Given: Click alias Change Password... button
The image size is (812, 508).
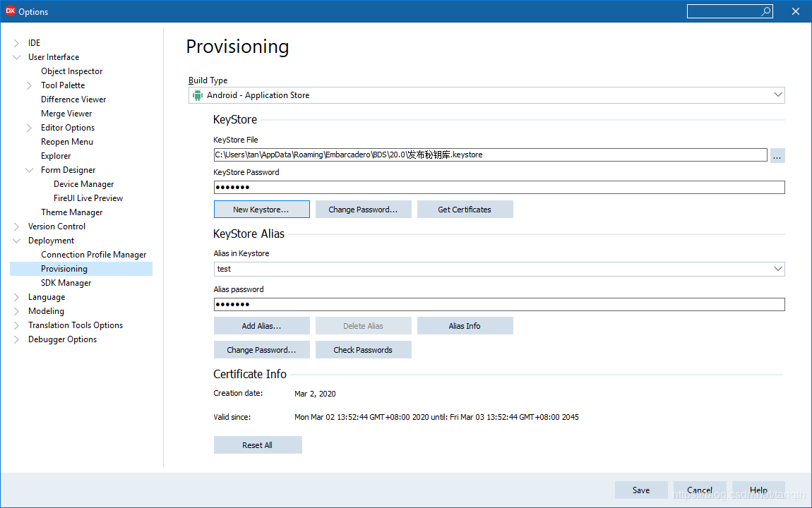Looking at the screenshot, I should (261, 350).
